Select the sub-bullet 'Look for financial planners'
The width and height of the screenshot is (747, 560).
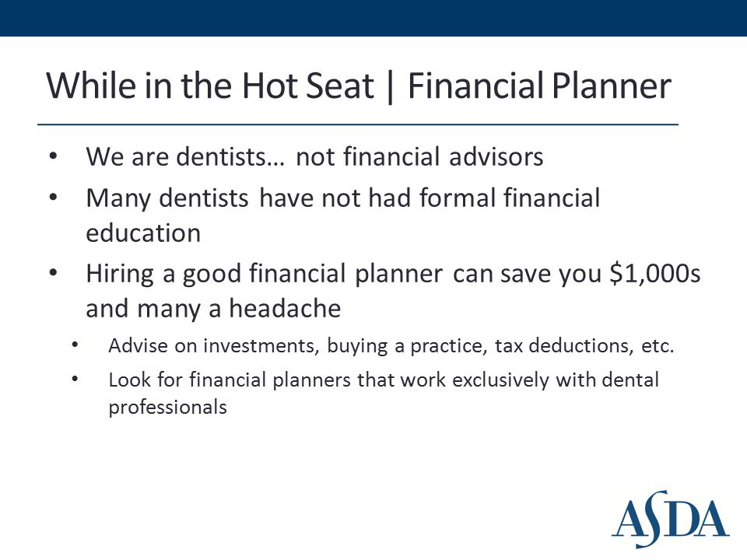tap(384, 380)
